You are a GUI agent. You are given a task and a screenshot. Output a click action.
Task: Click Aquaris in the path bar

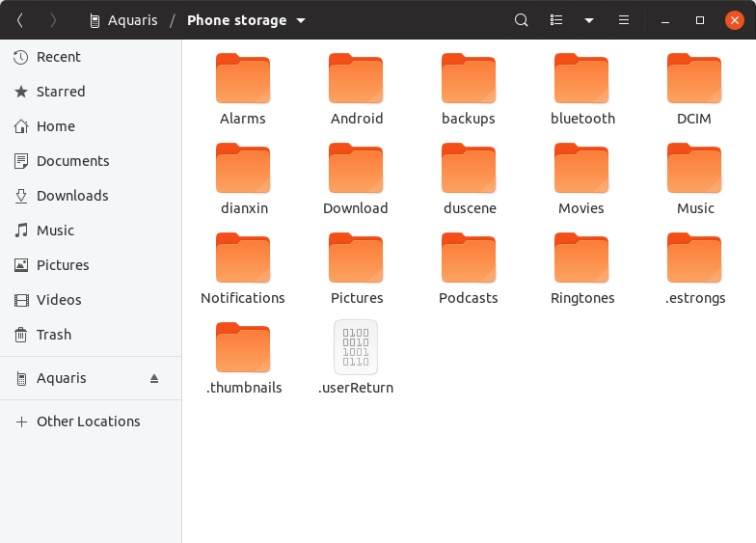pos(132,20)
